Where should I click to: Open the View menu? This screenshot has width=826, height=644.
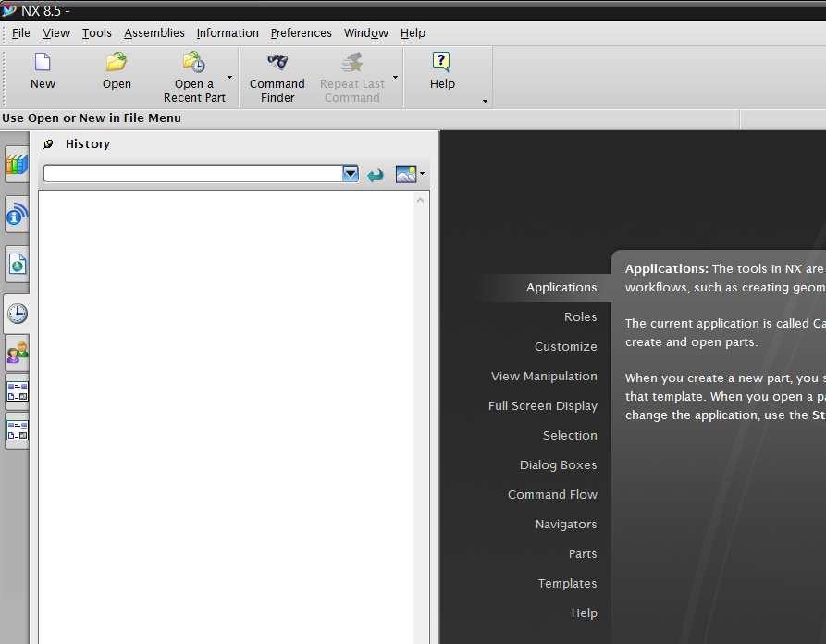56,33
